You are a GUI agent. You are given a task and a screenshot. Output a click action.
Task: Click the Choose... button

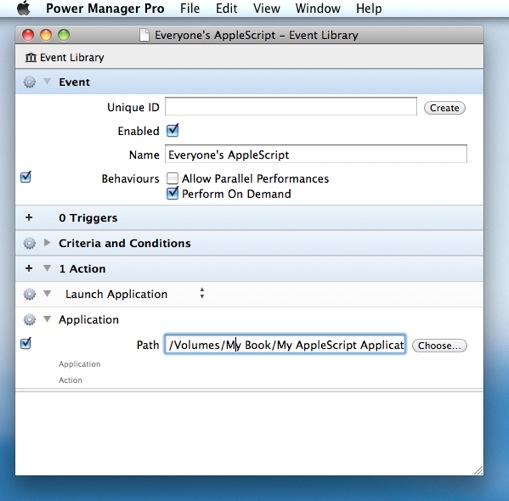point(439,345)
